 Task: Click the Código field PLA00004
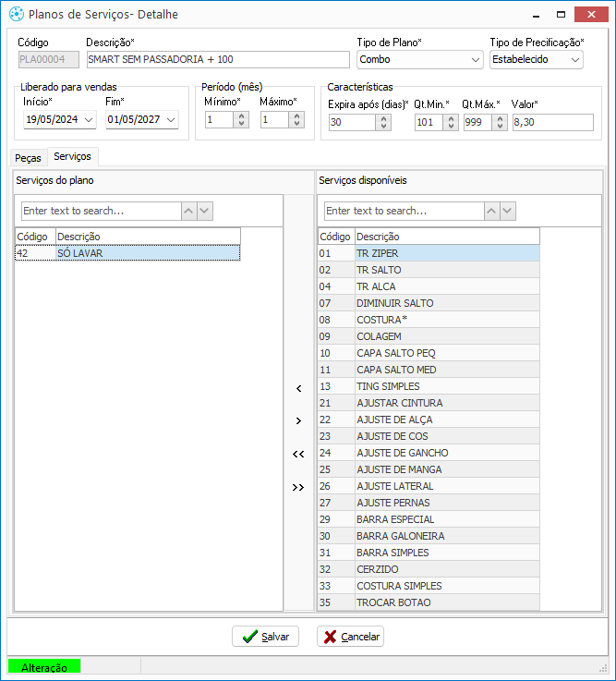(x=49, y=59)
